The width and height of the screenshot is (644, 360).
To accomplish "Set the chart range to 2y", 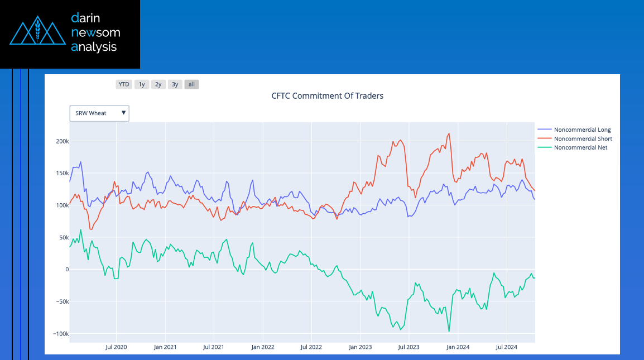I will coord(158,84).
